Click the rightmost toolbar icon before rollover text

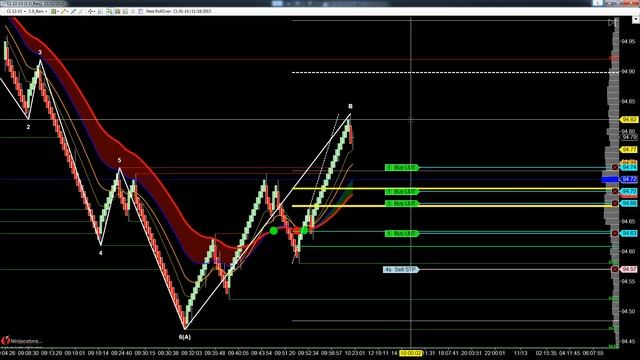141,11
